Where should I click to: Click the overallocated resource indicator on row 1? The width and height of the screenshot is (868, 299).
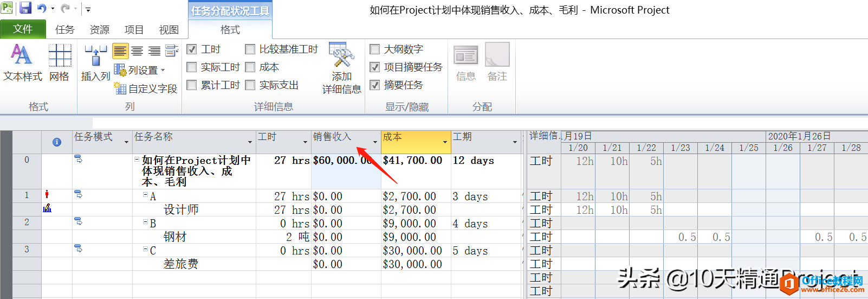coord(47,194)
